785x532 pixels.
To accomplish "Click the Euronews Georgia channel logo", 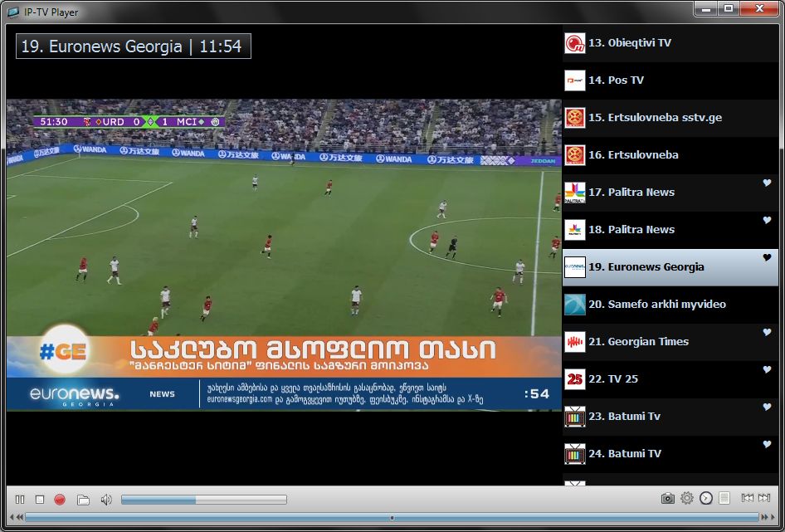I will 575,267.
